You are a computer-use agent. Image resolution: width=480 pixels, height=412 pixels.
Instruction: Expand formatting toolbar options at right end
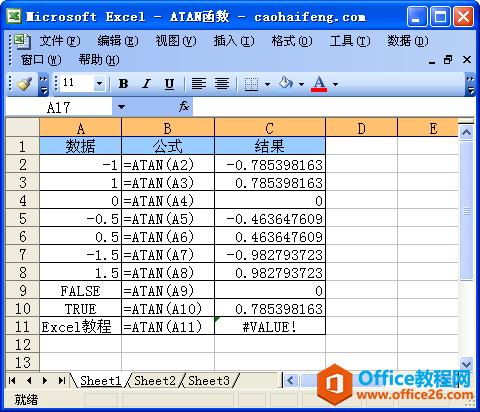click(x=470, y=85)
